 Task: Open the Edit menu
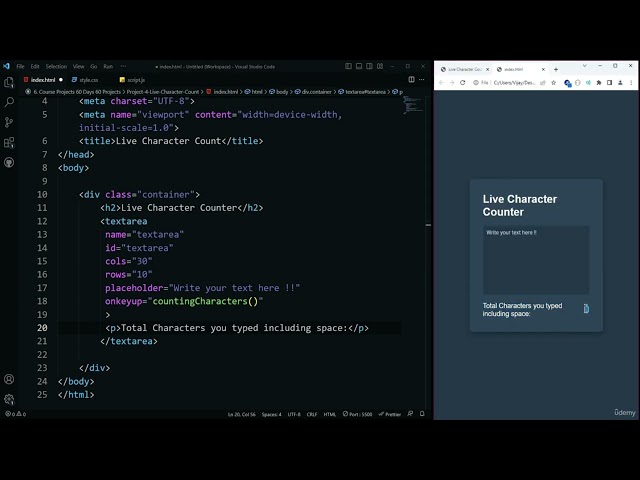point(35,67)
